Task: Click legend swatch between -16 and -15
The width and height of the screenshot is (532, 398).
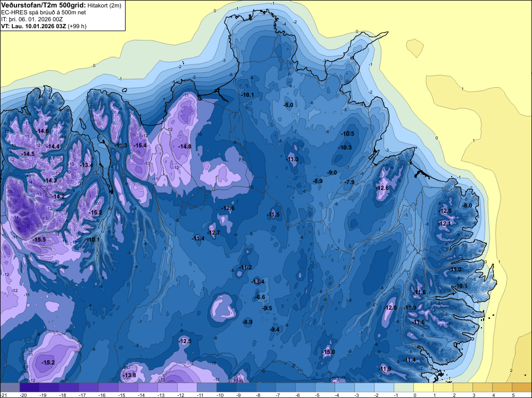Action: (109, 387)
